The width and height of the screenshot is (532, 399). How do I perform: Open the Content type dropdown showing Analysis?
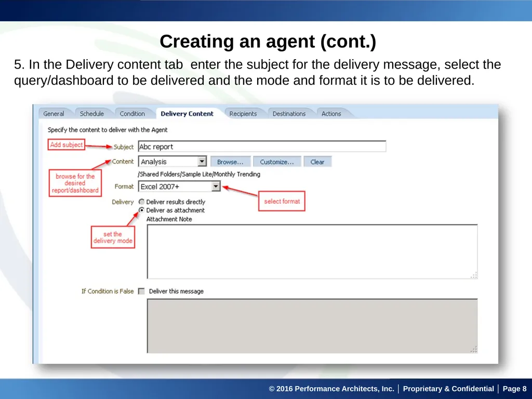172,162
